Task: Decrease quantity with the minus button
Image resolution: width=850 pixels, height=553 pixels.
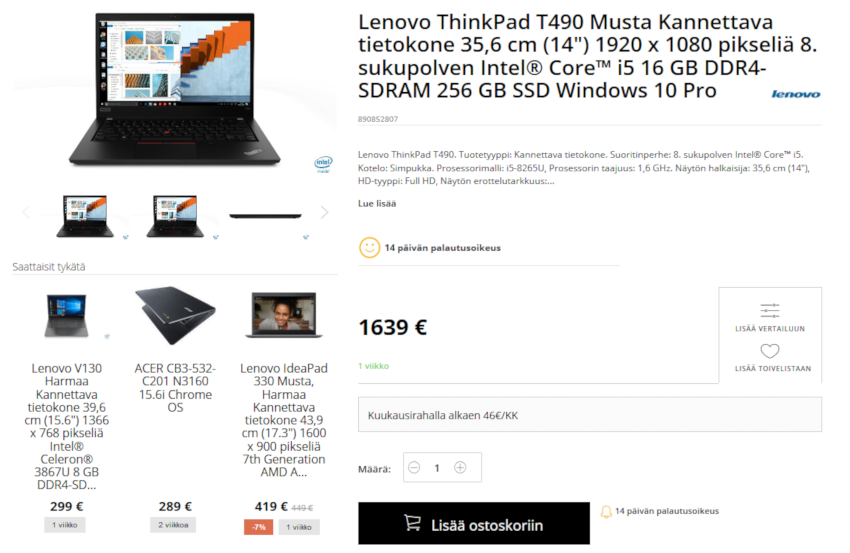Action: (x=414, y=467)
